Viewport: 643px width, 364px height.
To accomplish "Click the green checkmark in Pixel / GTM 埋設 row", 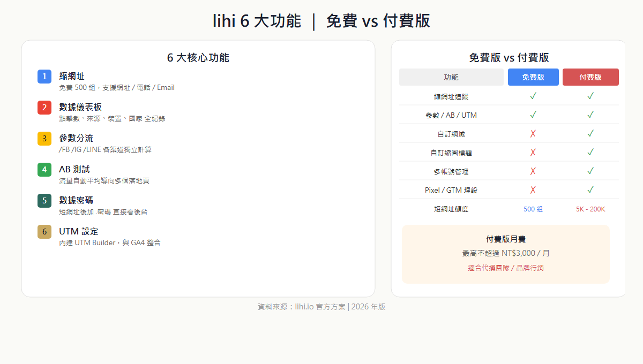I will (590, 190).
